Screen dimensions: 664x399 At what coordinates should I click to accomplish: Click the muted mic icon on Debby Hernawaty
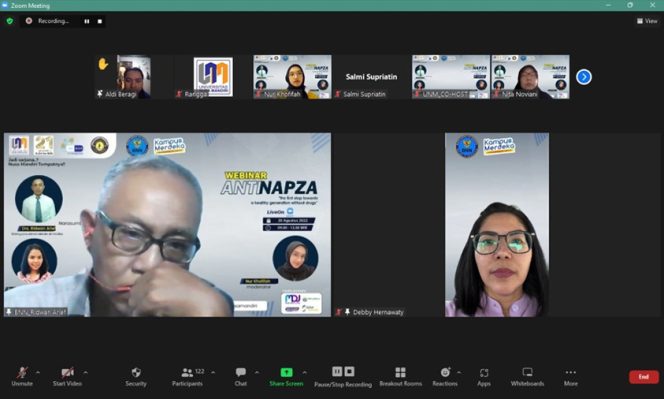[338, 312]
